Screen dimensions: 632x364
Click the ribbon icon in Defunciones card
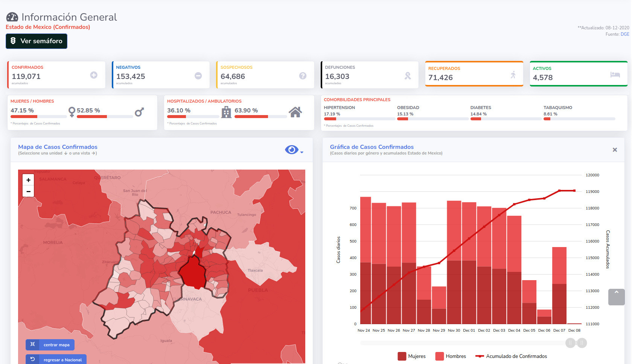[x=408, y=76]
